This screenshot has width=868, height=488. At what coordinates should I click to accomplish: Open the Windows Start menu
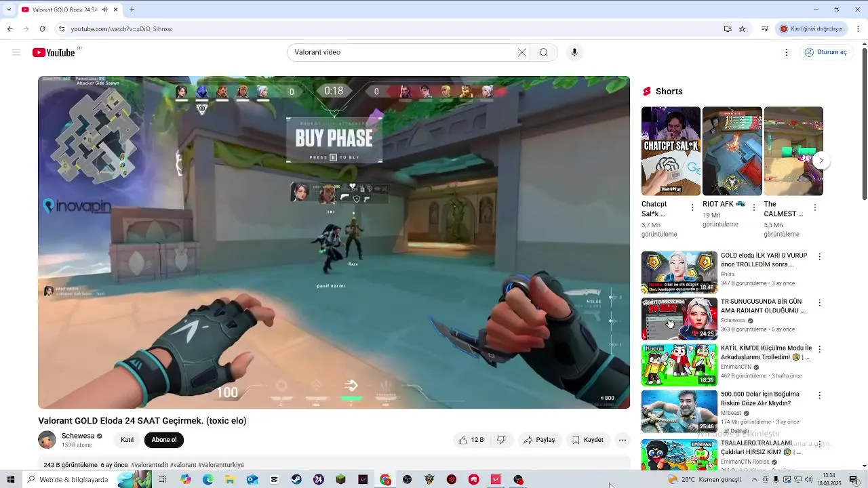click(10, 479)
